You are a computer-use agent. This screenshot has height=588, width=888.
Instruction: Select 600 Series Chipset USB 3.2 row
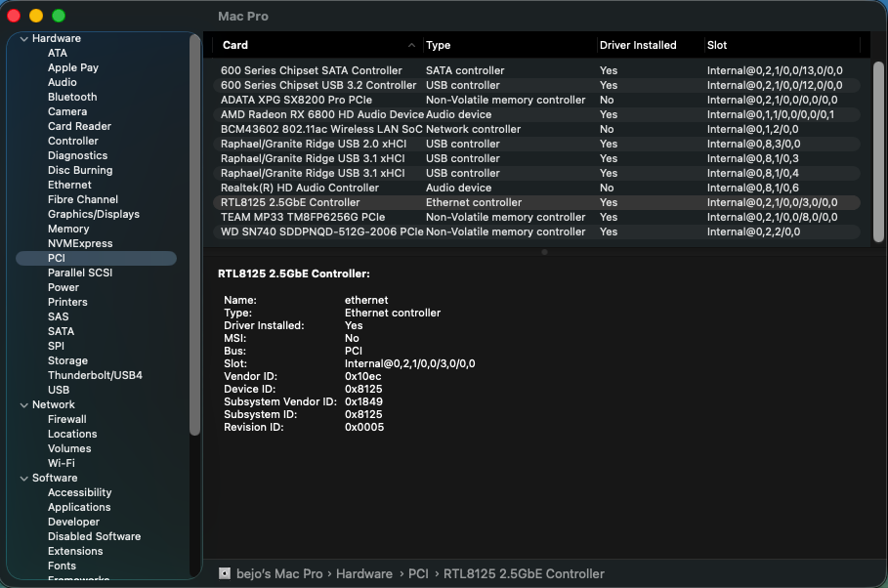537,86
